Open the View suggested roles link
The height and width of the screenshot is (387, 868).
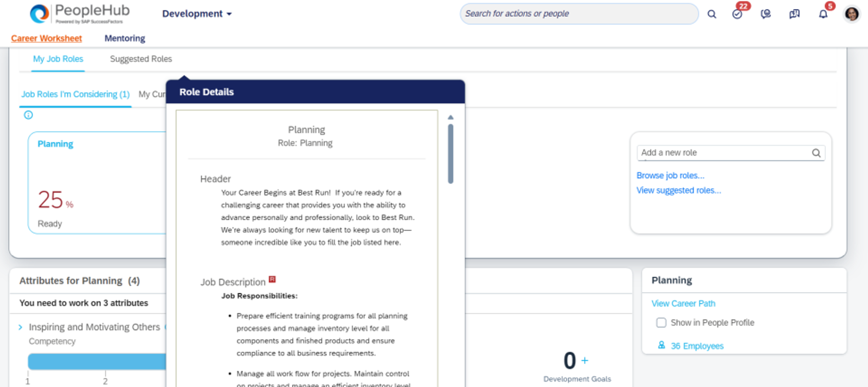click(x=679, y=190)
